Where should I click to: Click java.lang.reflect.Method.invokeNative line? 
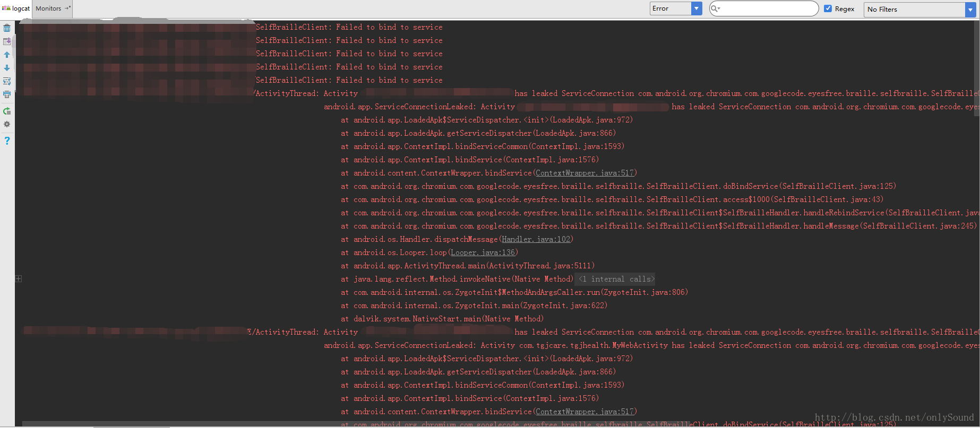tap(457, 279)
